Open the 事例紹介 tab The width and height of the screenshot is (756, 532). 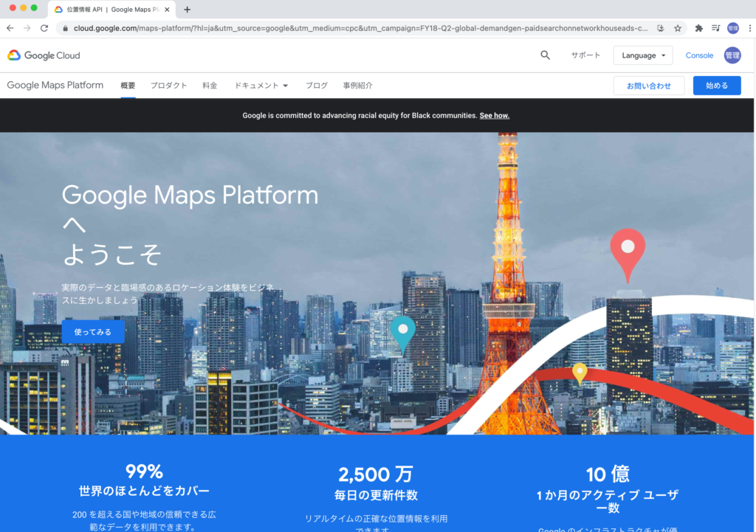357,86
